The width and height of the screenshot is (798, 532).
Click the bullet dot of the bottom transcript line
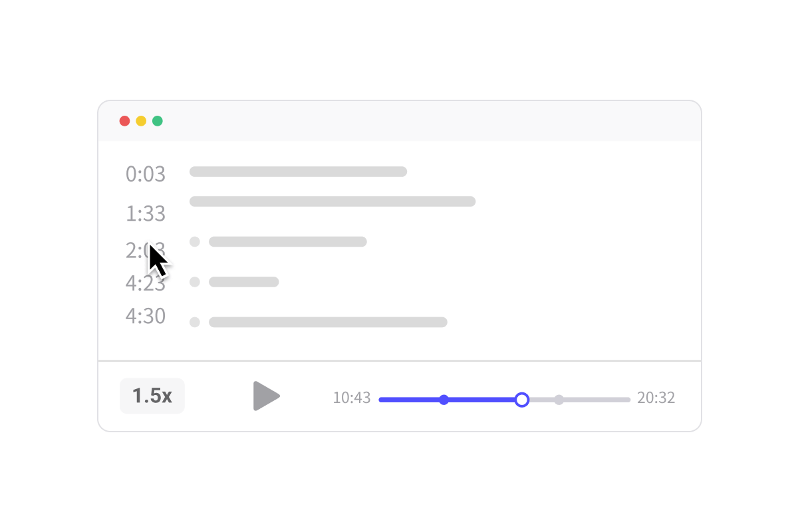coord(195,323)
